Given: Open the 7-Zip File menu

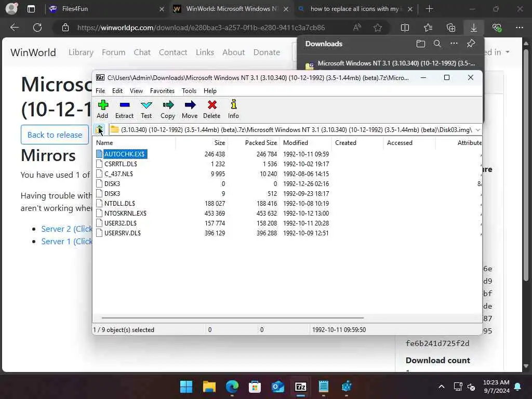Looking at the screenshot, I should (100, 91).
